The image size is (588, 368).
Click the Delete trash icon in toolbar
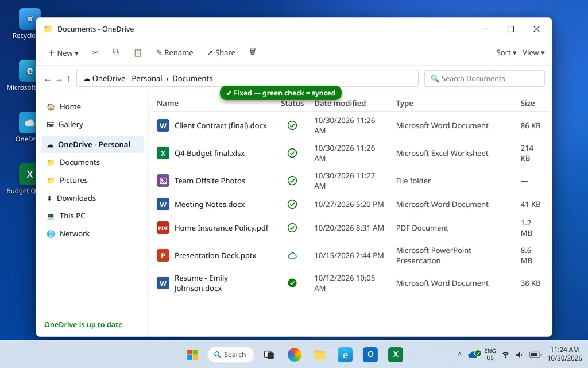click(253, 52)
